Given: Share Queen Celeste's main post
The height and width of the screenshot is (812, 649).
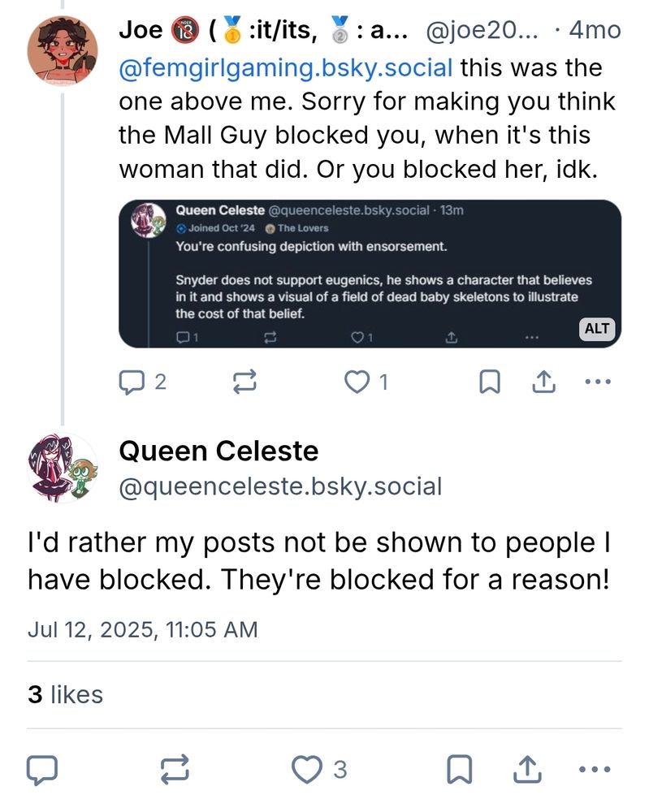Looking at the screenshot, I should tap(527, 770).
